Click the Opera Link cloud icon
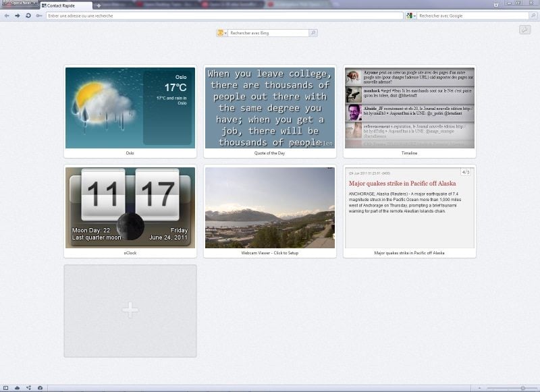 tap(18, 388)
